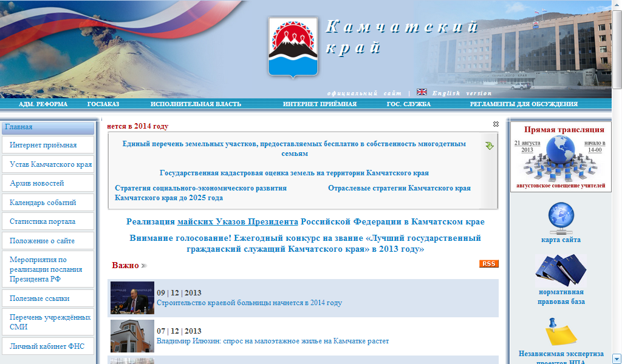Open the ИСПОЛНИТЕЛЬНАЯ ВЛАСТЬ menu item
This screenshot has height=364, width=622.
[x=196, y=104]
